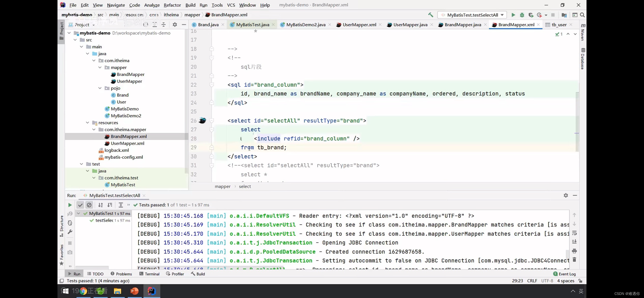The image size is (644, 298).
Task: Open Project panel settings gear
Action: [x=174, y=24]
